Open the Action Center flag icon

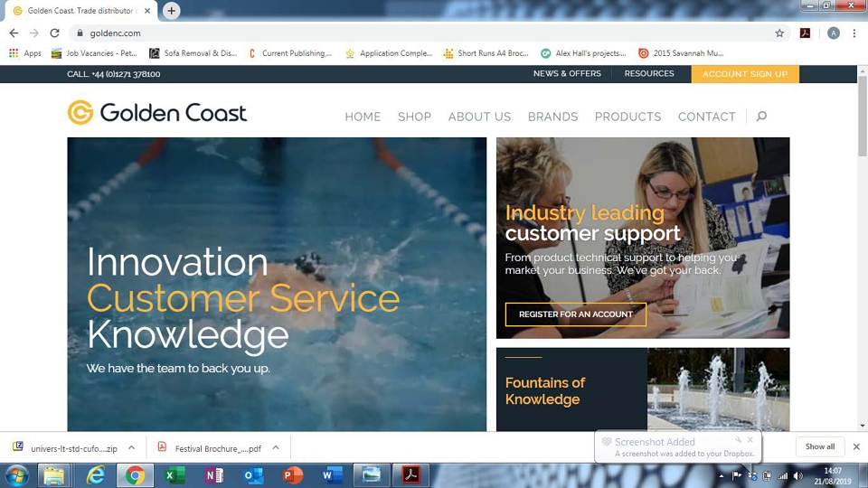coord(737,476)
